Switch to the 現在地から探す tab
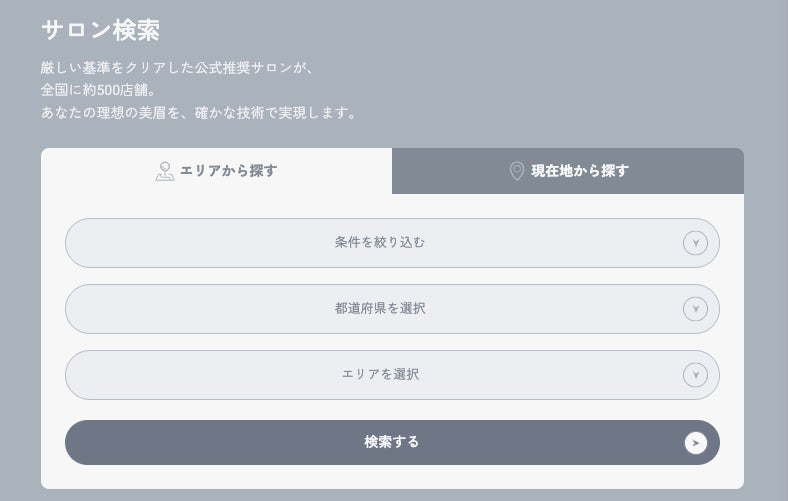Viewport: 788px width, 501px height. pyautogui.click(x=568, y=171)
